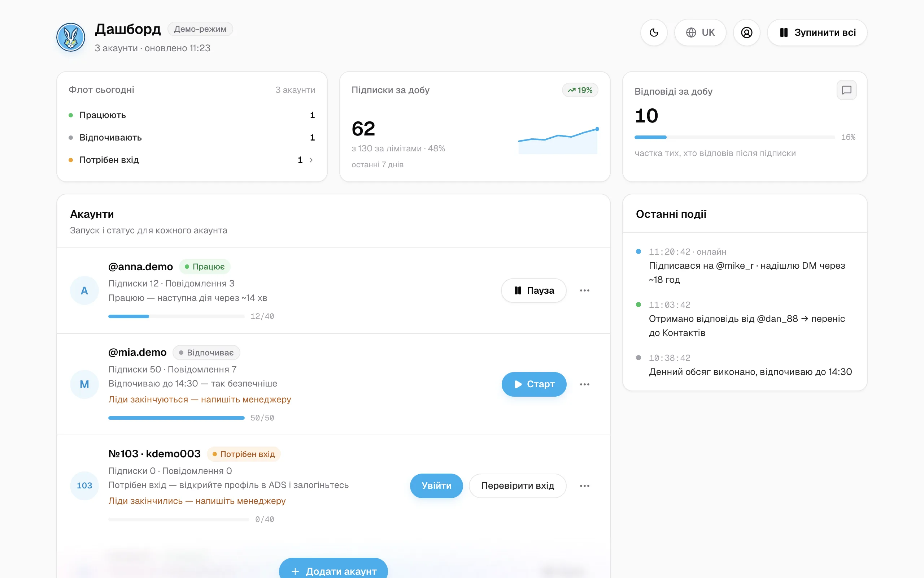924x578 pixels.
Task: Click Ліди закінчуються warning link
Action: 200,400
